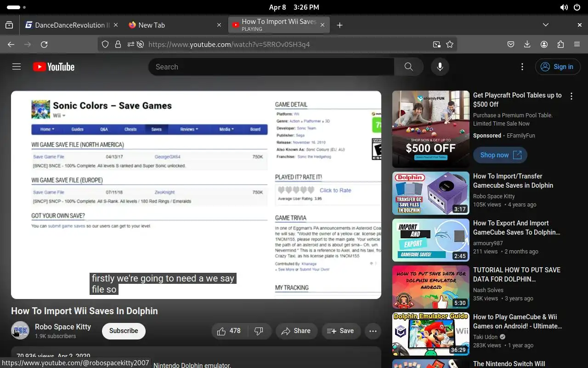Start voice search with microphone icon

(x=440, y=67)
